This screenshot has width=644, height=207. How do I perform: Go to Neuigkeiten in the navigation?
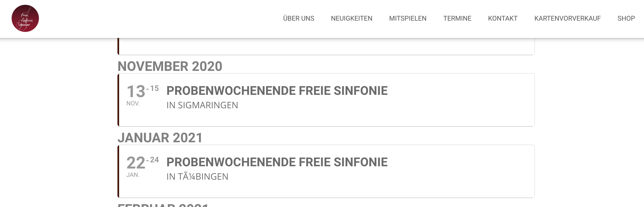coord(352,18)
